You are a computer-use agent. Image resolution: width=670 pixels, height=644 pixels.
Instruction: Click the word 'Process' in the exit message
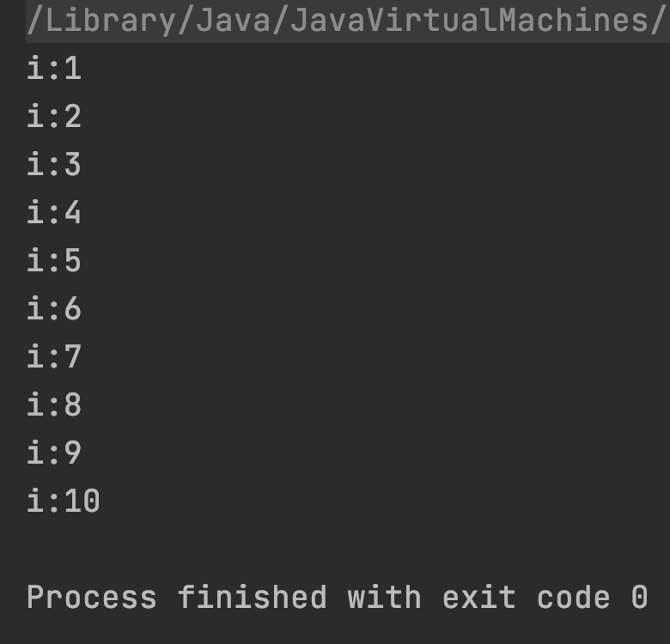coord(92,597)
